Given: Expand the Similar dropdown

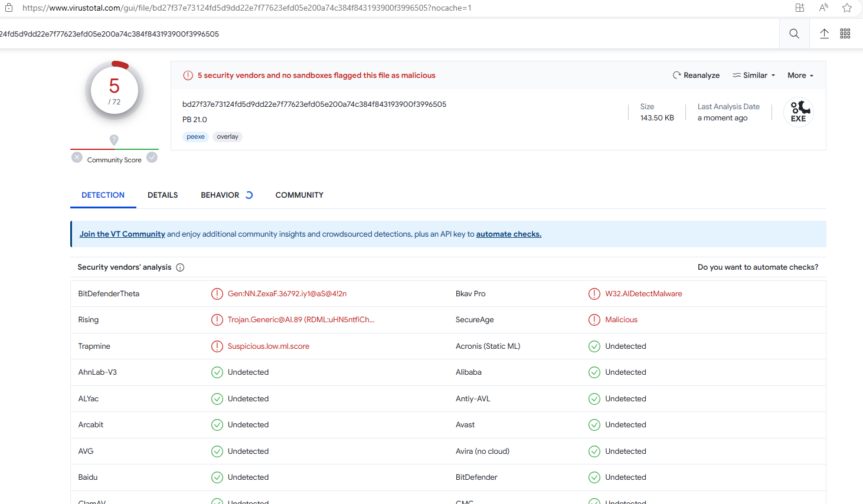Looking at the screenshot, I should click(754, 76).
